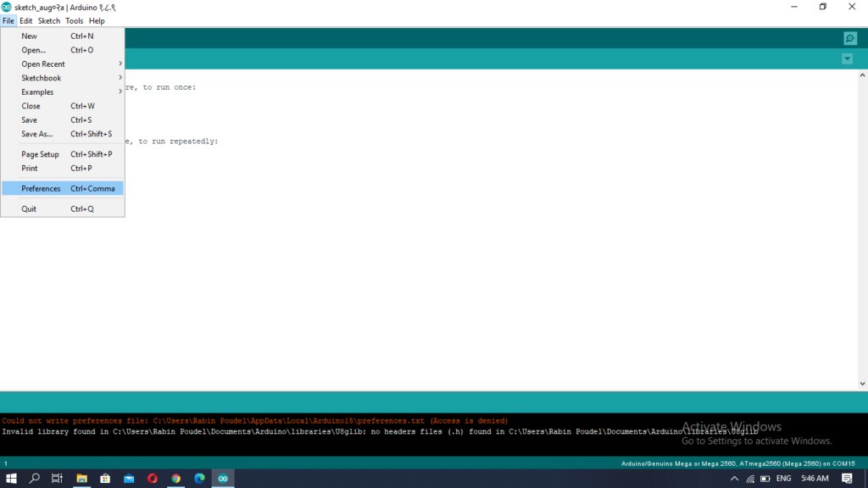Open the Edit menu
The height and width of the screenshot is (488, 868).
(26, 20)
